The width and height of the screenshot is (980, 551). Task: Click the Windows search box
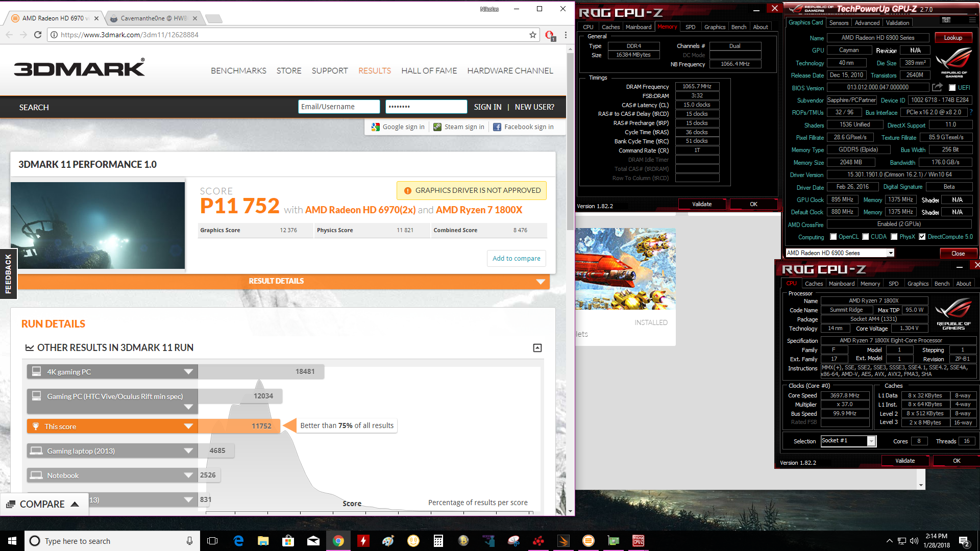112,541
